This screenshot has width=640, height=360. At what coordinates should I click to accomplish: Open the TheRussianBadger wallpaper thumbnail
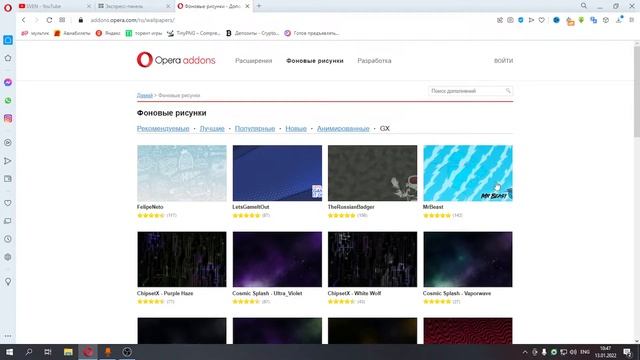pyautogui.click(x=372, y=173)
